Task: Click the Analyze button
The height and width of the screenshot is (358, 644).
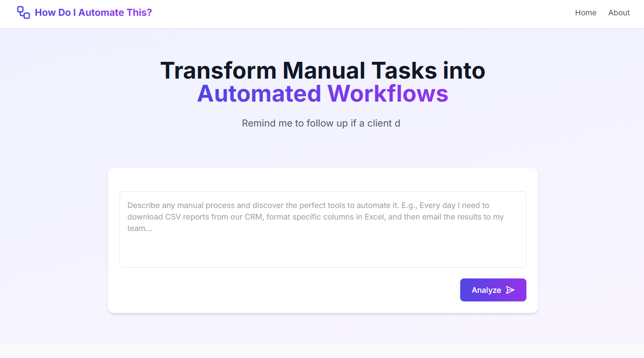Action: [493, 290]
